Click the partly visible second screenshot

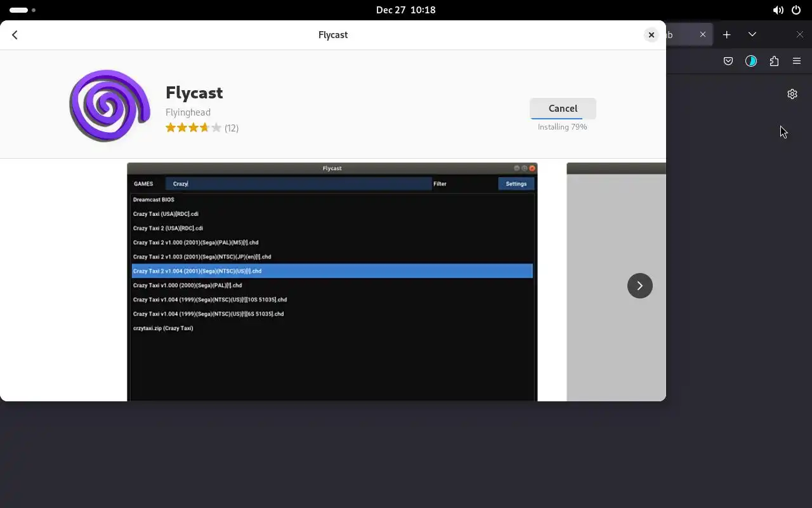[616, 282]
